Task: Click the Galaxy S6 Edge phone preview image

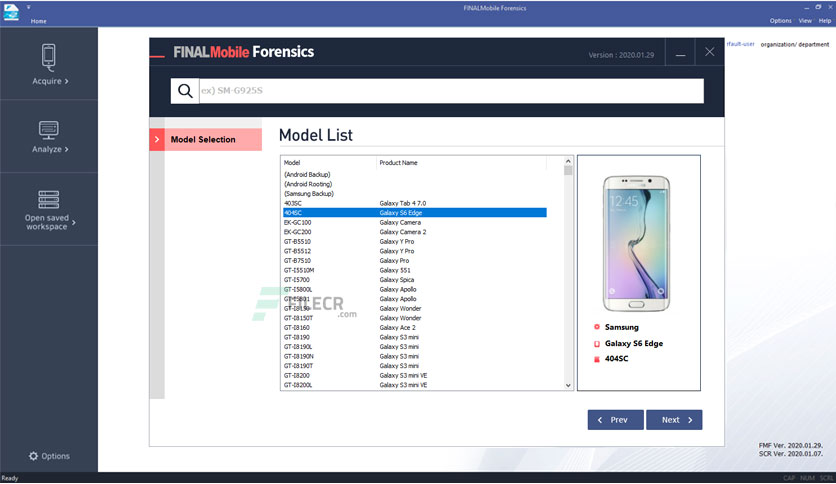Action: click(x=636, y=244)
